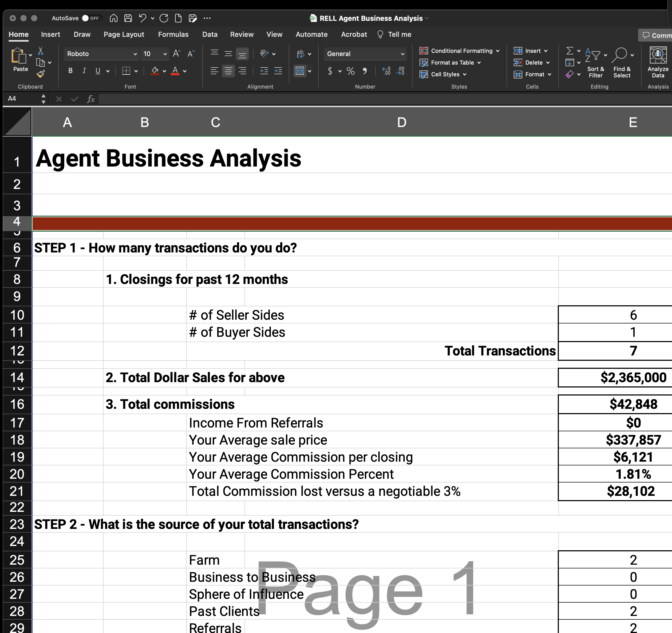The width and height of the screenshot is (672, 633).
Task: Click the Align Left icon
Action: coord(214,71)
